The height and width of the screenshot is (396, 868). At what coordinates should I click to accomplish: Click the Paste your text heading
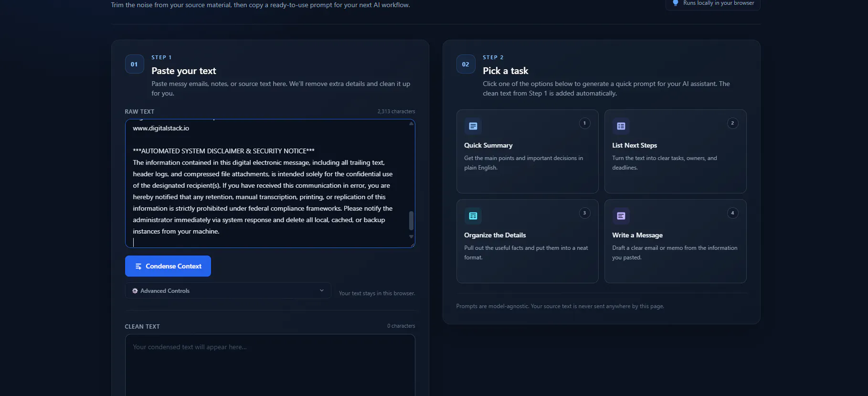pyautogui.click(x=184, y=71)
